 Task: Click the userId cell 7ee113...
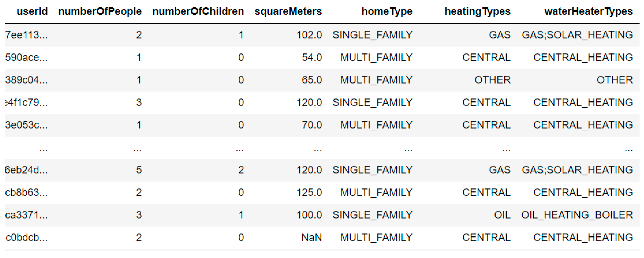(26, 35)
